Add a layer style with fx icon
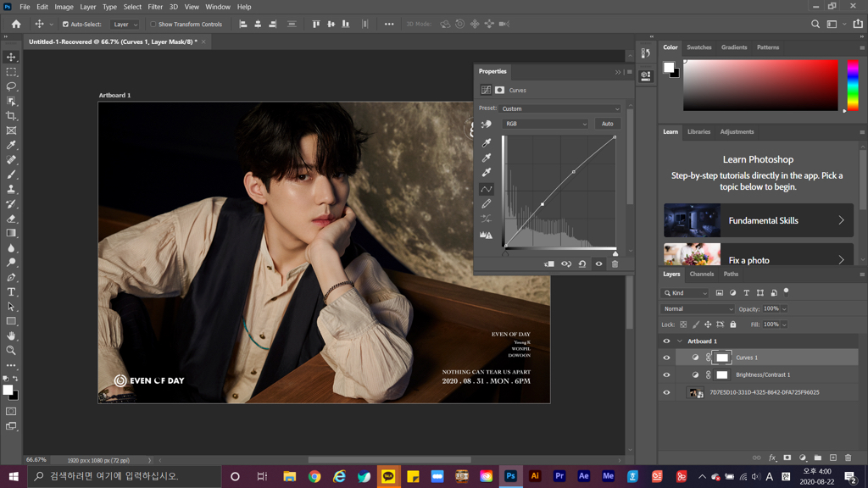This screenshot has width=868, height=488. 772,457
